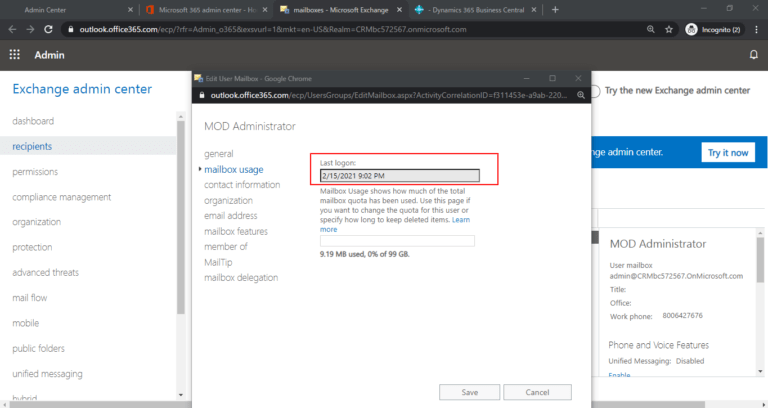This screenshot has height=408, width=768.
Task: Reload the page with the refresh icon
Action: click(x=48, y=29)
